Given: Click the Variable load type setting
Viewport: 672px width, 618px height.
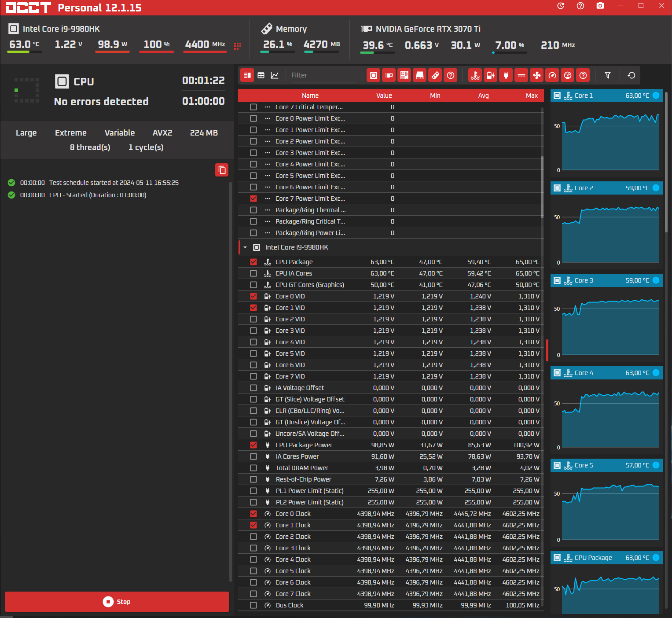Looking at the screenshot, I should (x=120, y=133).
